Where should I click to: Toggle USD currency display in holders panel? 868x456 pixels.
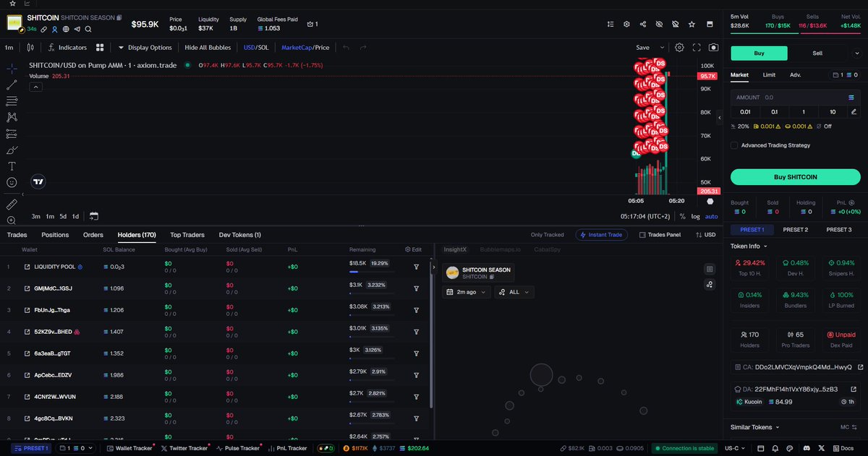705,235
